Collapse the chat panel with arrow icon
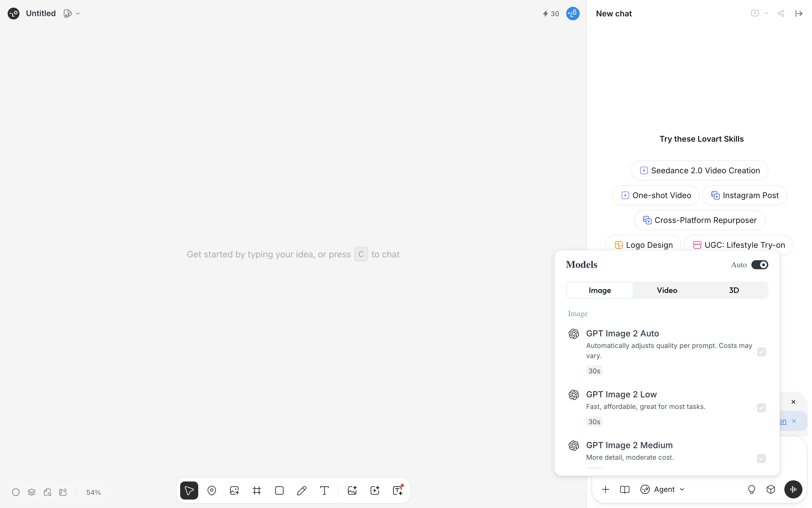Viewport: 812px width, 508px height. 798,14
